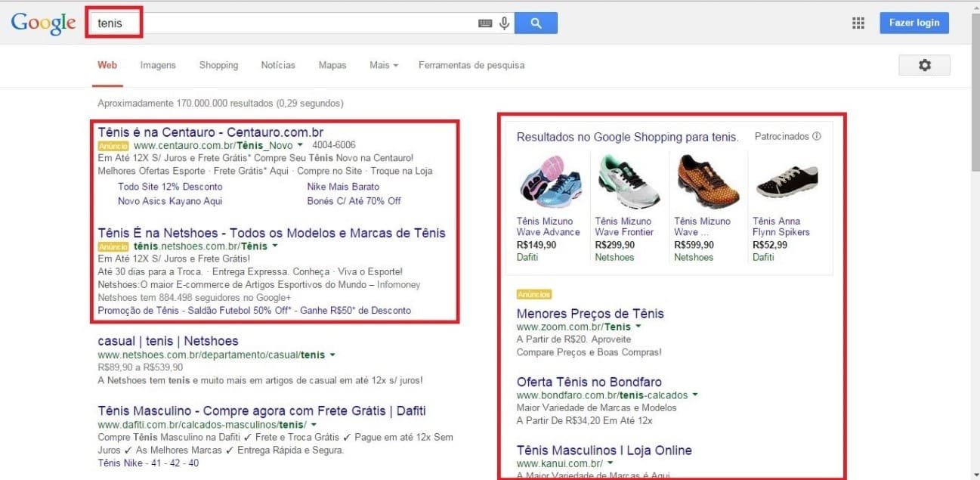
Task: Click the orange Mizuno Wave shoe image
Action: coord(707,182)
